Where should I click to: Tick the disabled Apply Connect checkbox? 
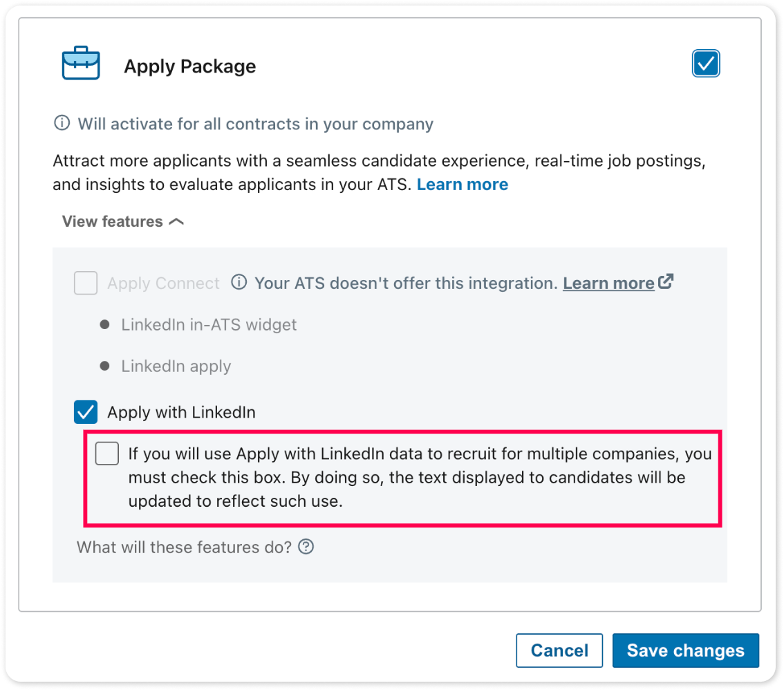point(86,283)
